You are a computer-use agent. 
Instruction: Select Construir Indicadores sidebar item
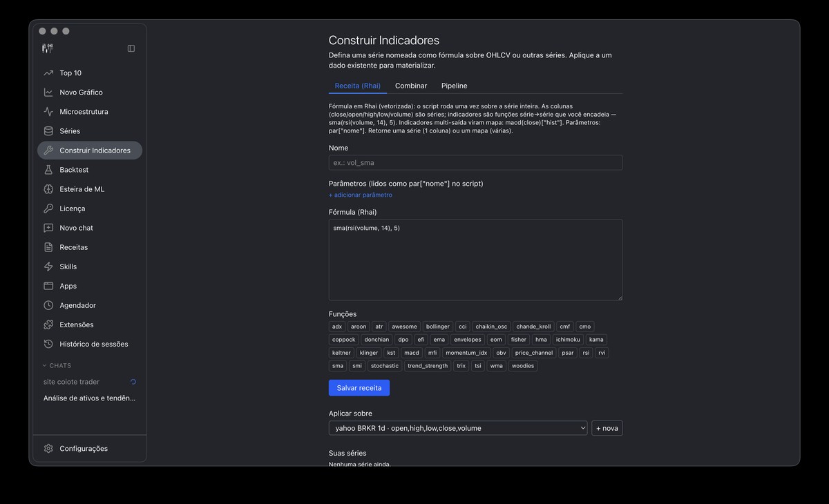(90, 151)
